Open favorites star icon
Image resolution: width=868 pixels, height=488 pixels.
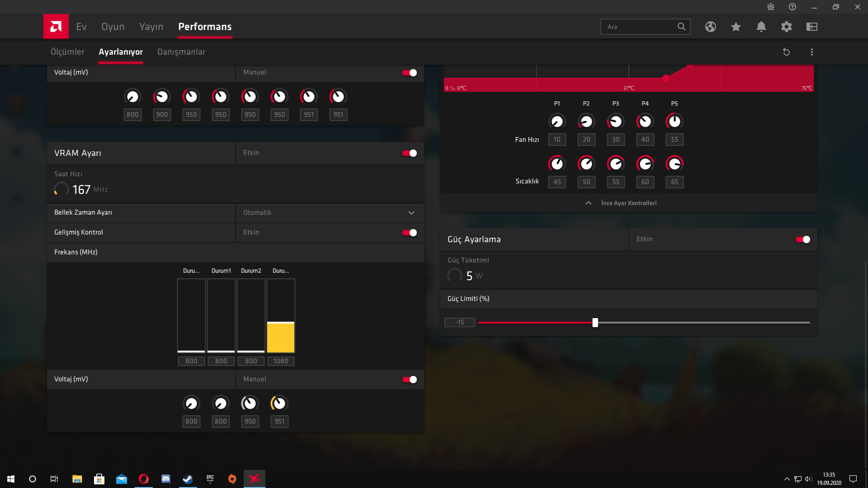[736, 27]
